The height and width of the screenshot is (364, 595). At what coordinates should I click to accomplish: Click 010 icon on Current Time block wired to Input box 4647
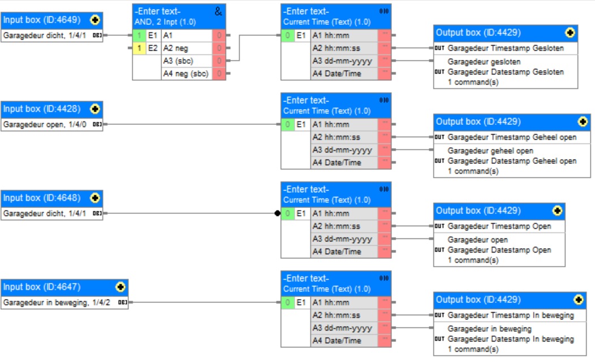pos(384,278)
